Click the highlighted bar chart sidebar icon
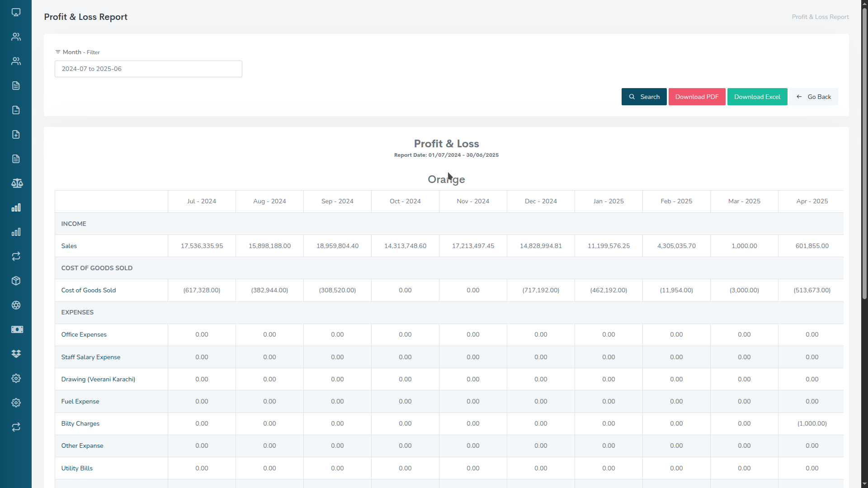Viewport: 868px width, 488px height. [16, 207]
